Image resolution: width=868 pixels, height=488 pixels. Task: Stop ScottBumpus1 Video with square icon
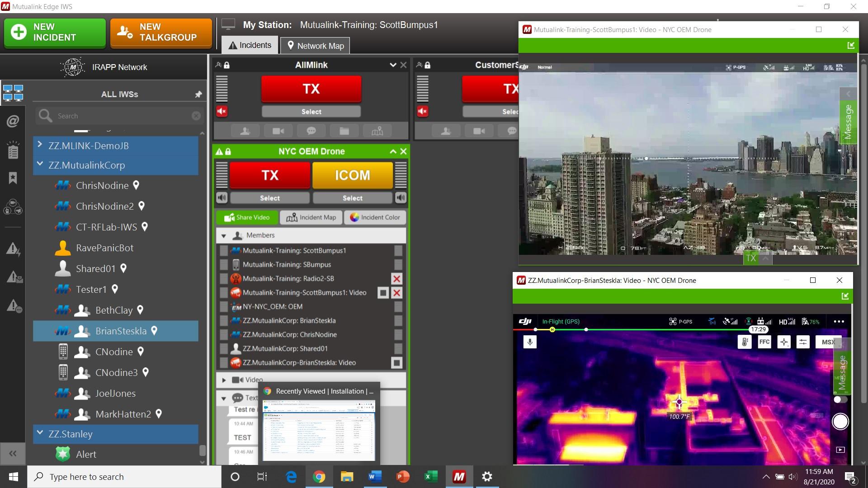coord(383,293)
